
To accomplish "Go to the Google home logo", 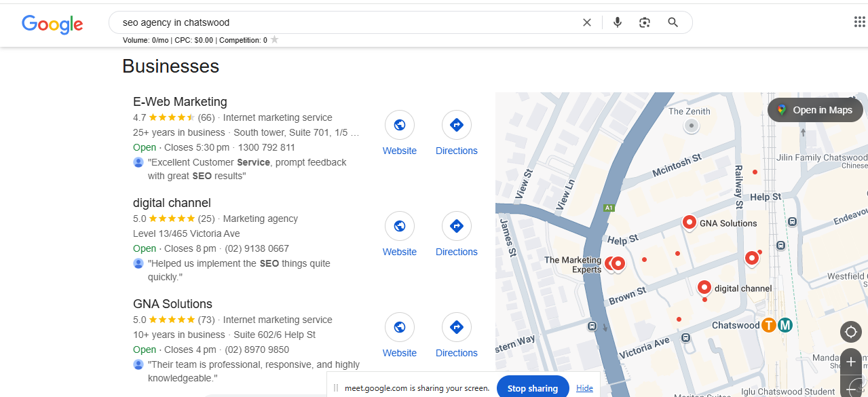I will tap(52, 24).
